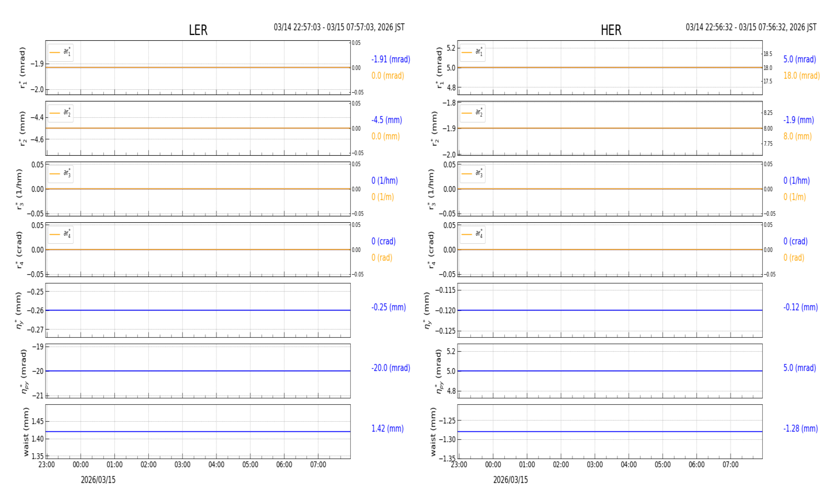Viewport: 824px width, 504px height.
Task: Click the ∂r2* legend entry in HER plot
Action: [479, 113]
